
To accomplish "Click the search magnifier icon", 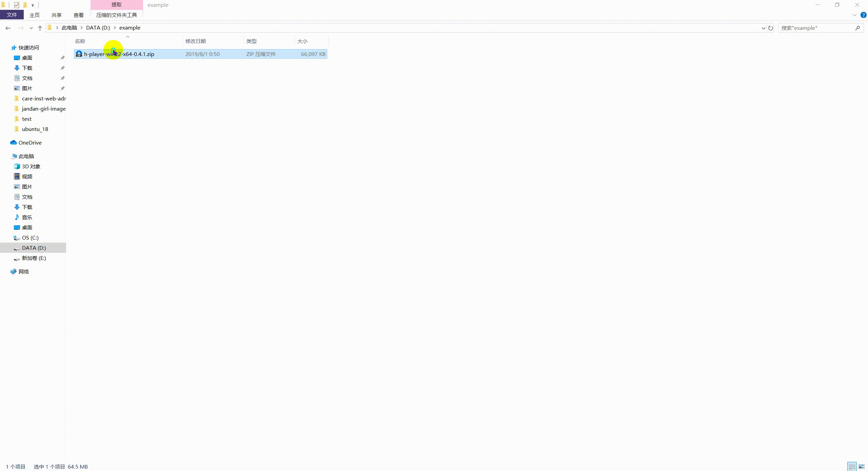I will click(857, 28).
